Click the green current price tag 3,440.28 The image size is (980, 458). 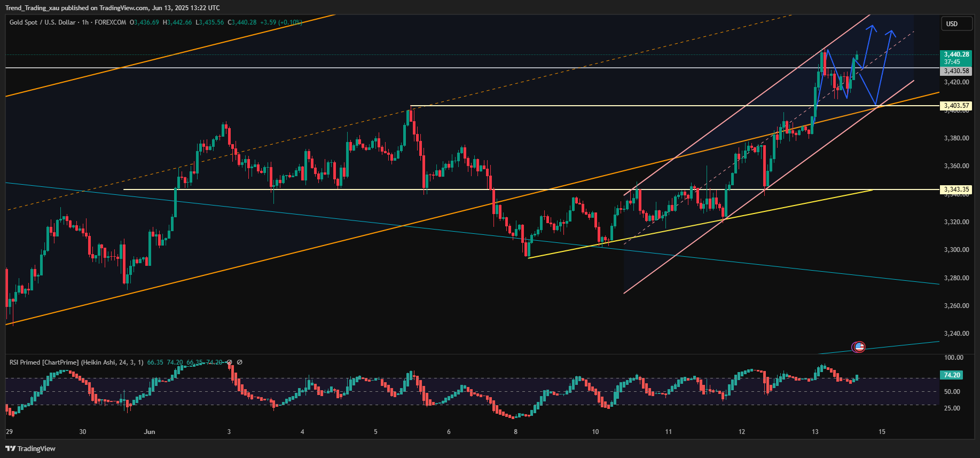coord(956,54)
